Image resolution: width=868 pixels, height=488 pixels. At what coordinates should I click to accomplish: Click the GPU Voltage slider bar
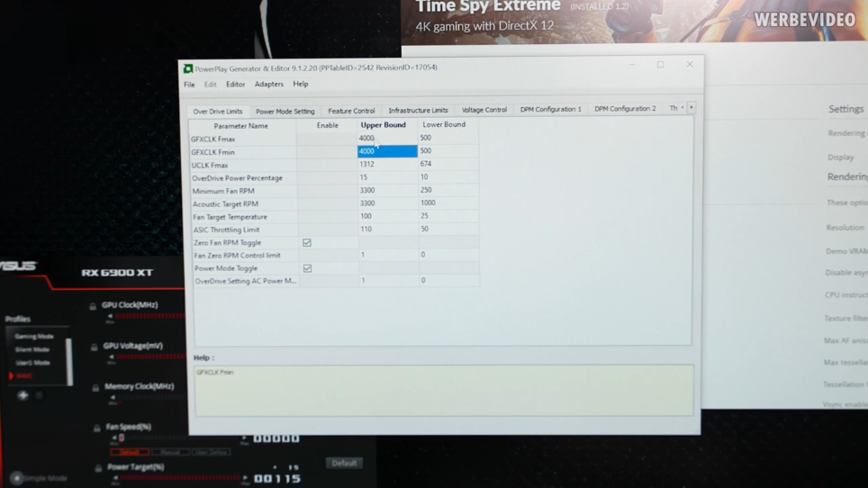(x=150, y=357)
